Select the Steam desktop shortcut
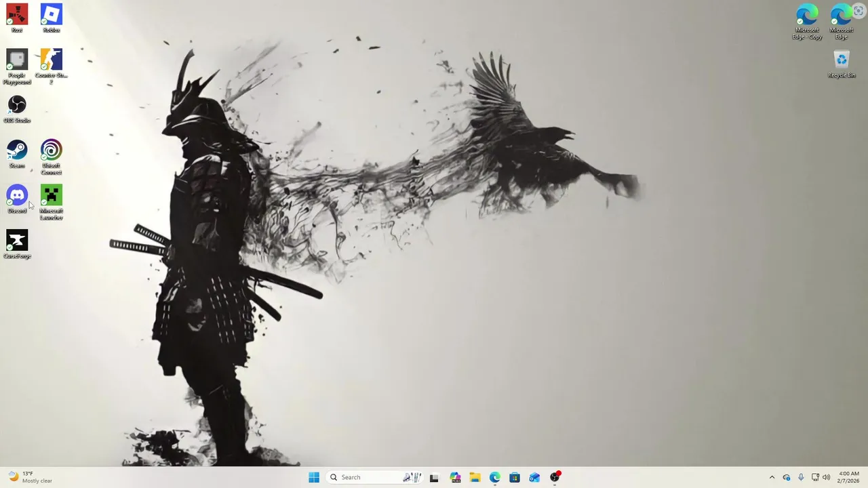 [17, 154]
